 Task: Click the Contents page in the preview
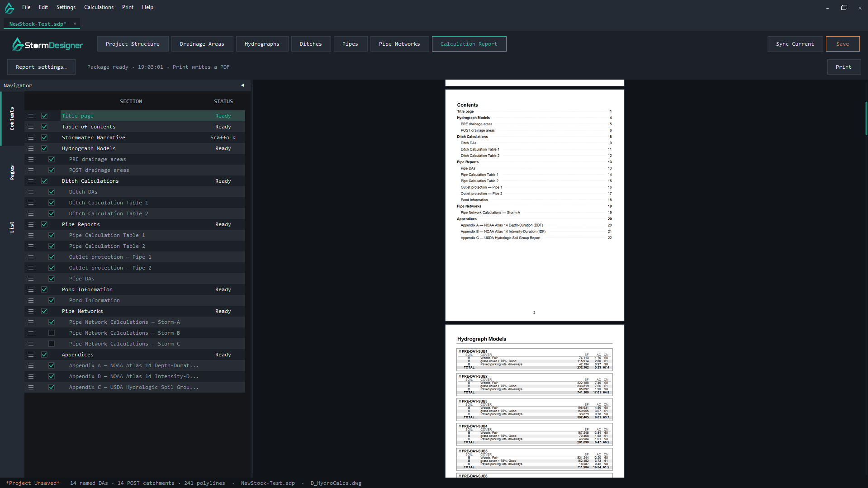tap(534, 205)
